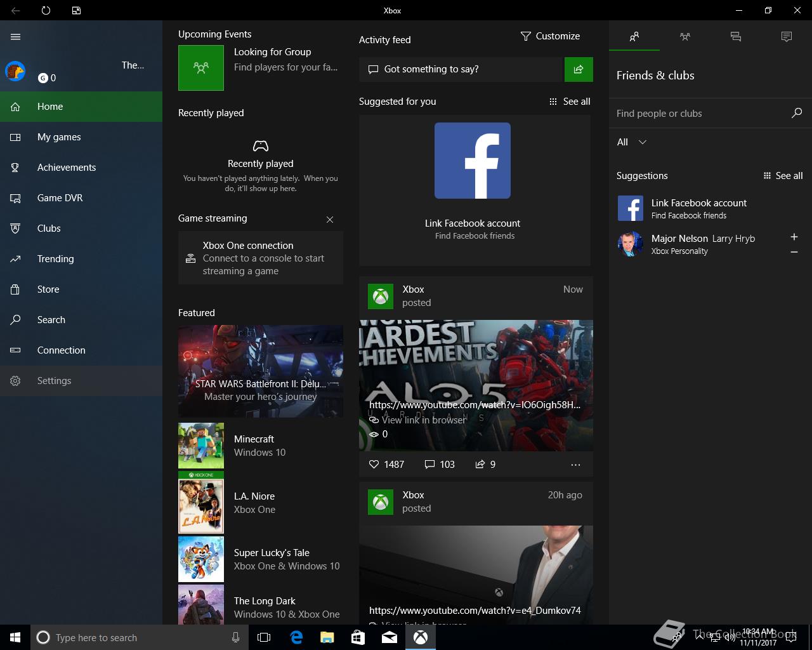Click Customize activity feed filter
Image resolution: width=812 pixels, height=650 pixels.
[x=550, y=36]
